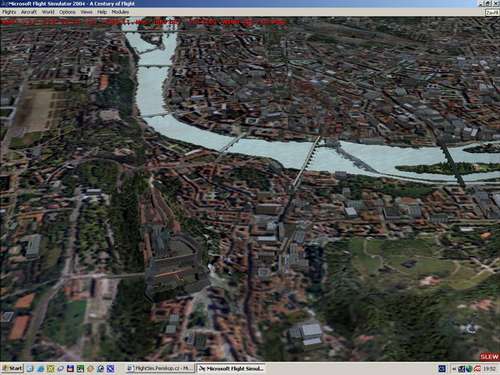500x375 pixels.
Task: Click the last blue quick launch icon
Action: click(110, 369)
